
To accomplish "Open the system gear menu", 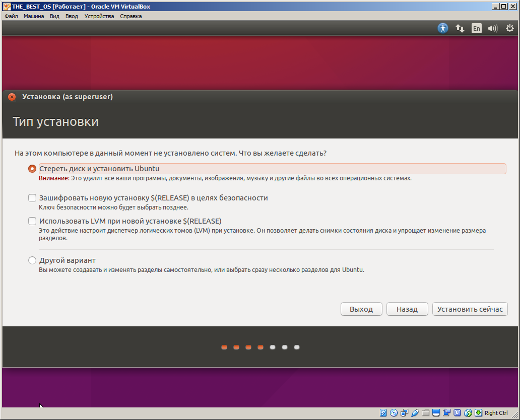I will tap(510, 28).
